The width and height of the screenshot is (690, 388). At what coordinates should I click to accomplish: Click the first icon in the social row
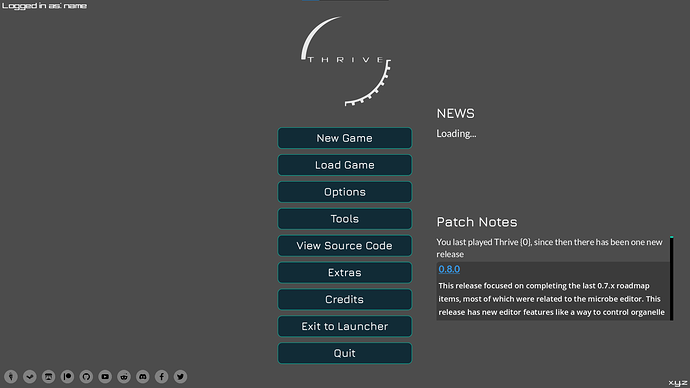tap(11, 377)
